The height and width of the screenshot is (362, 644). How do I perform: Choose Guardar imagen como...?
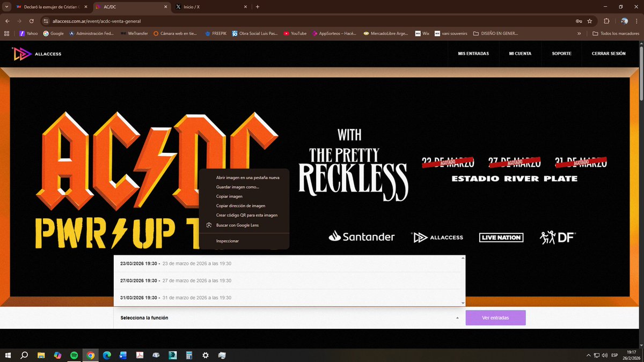click(244, 187)
